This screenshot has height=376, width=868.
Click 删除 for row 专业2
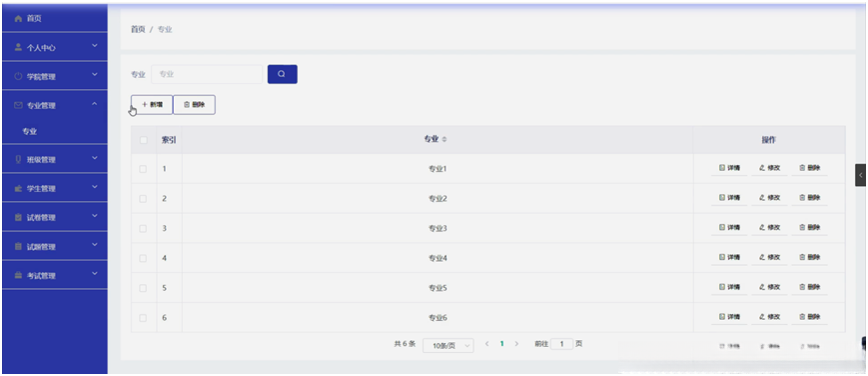[x=809, y=197]
